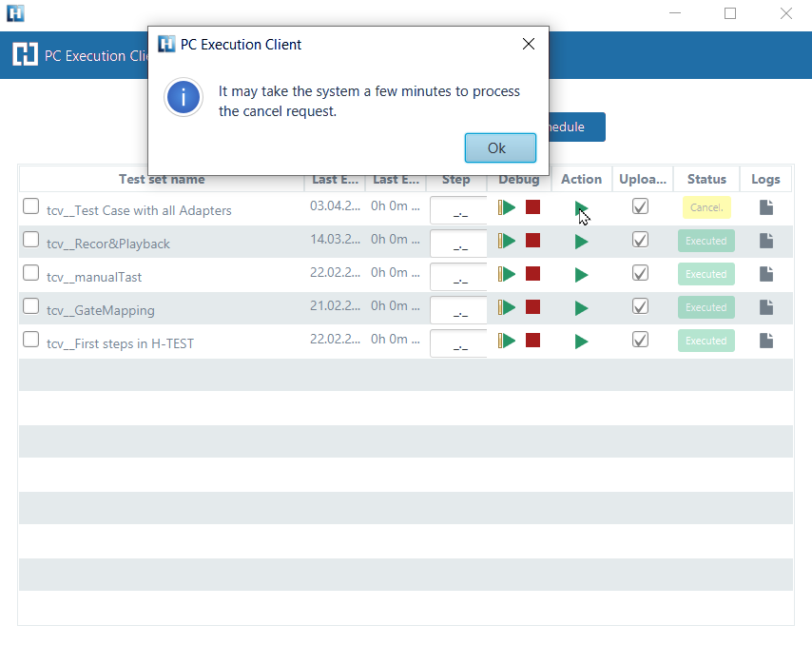
Task: Stop debug for tcv__GateMapping
Action: [x=532, y=307]
